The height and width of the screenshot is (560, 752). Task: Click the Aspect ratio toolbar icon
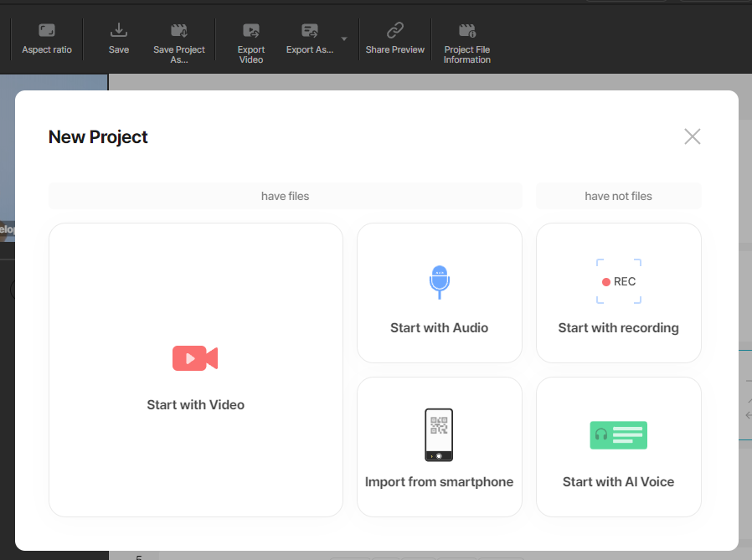click(47, 32)
